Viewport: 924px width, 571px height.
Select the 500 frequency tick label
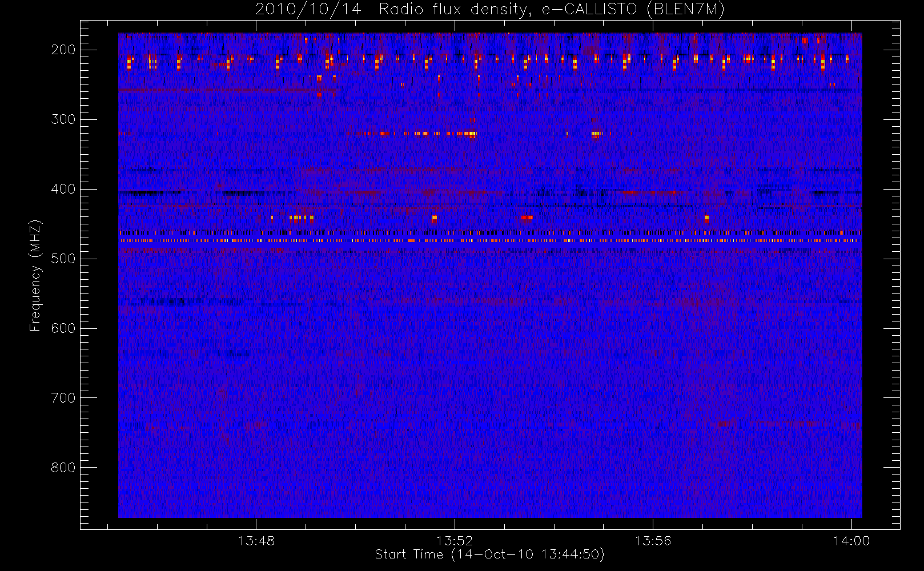[63, 259]
